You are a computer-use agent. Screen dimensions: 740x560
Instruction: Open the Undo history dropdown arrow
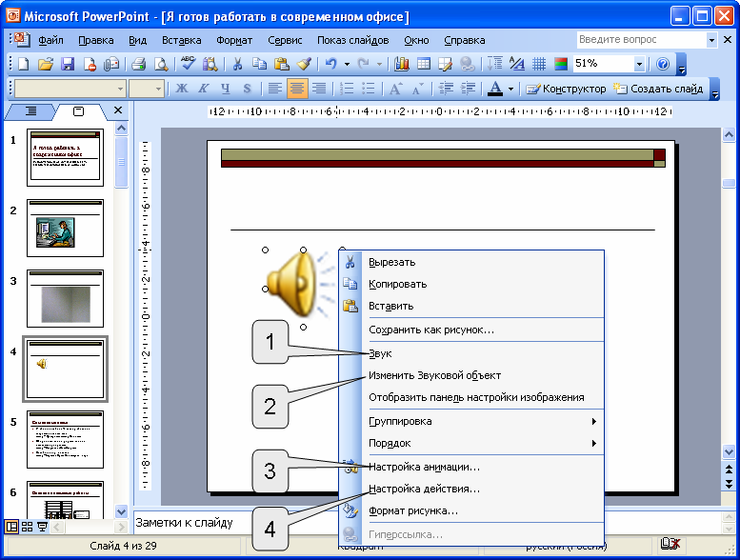[x=347, y=64]
